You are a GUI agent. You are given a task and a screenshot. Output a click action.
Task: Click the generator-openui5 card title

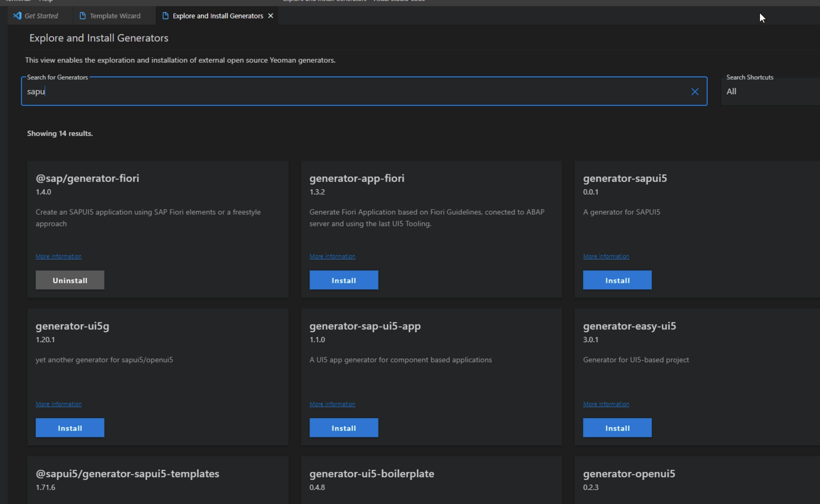coord(629,474)
